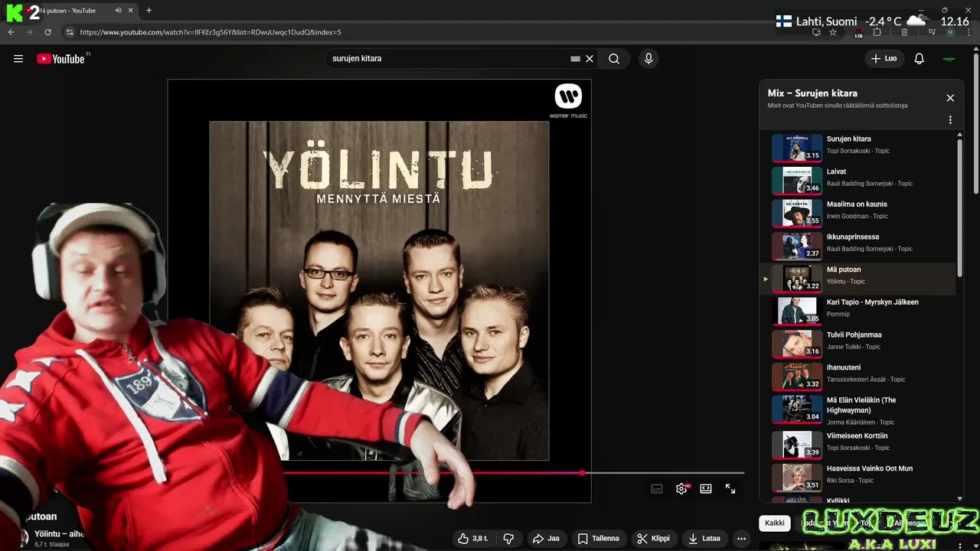Open the browser extensions puzzle icon

click(x=877, y=32)
